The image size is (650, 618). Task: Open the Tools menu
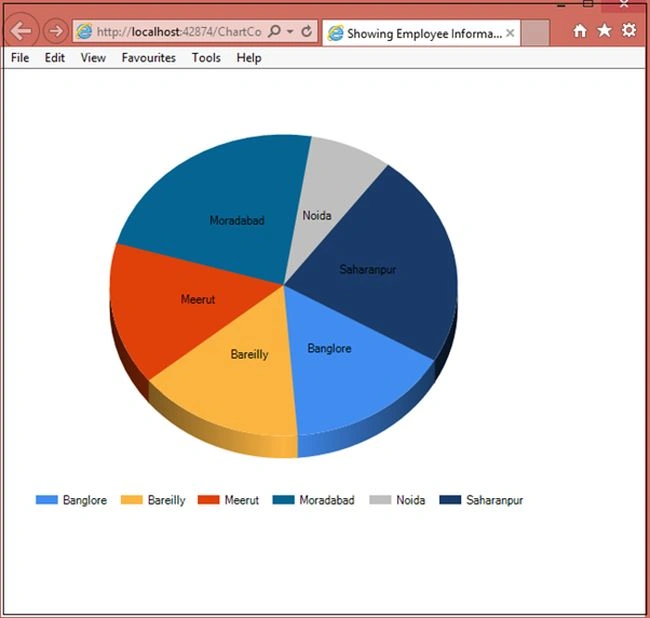[x=206, y=58]
